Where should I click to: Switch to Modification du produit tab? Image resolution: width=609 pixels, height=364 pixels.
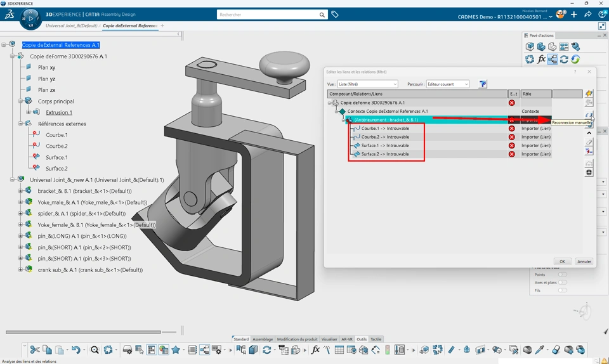[297, 339]
